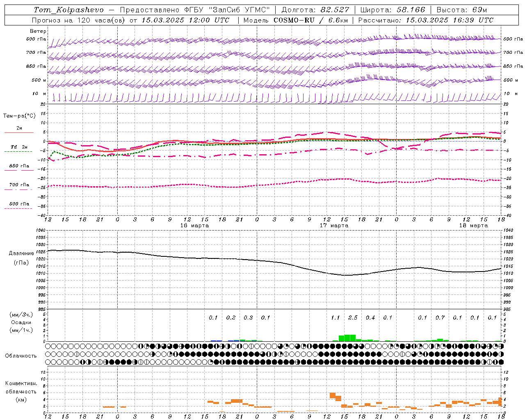Click the 16 марта date label
This screenshot has width=525, height=420.
[194, 226]
